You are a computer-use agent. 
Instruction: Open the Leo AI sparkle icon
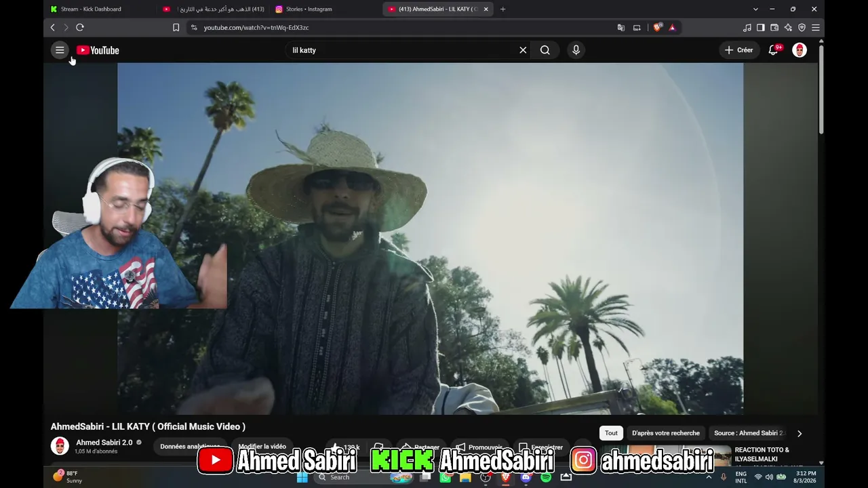coord(788,28)
